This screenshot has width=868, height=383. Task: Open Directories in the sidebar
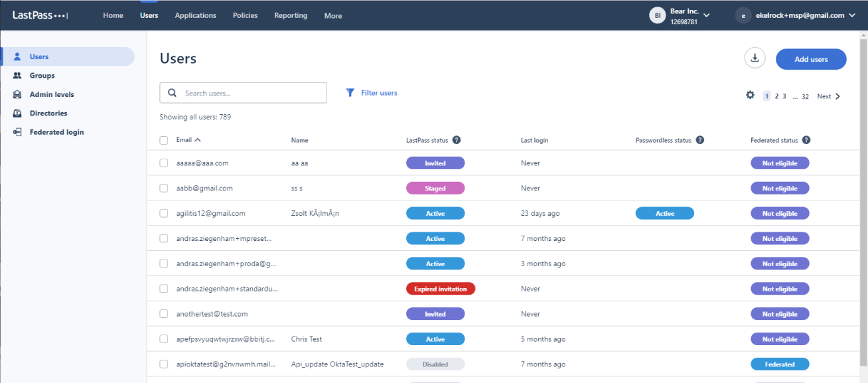[x=48, y=114]
